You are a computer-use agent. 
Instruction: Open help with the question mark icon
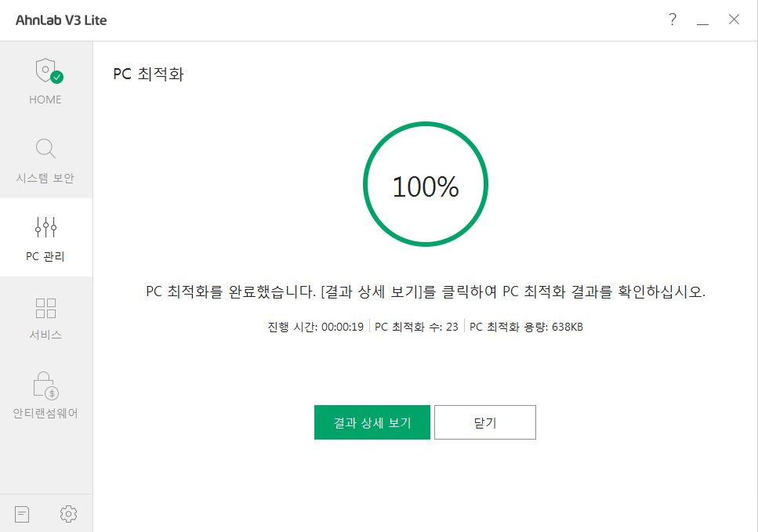point(671,20)
